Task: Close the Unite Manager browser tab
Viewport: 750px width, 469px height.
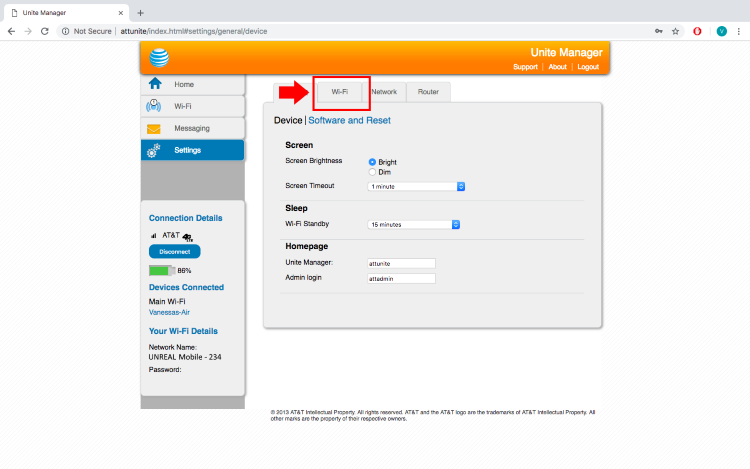Action: [121, 13]
